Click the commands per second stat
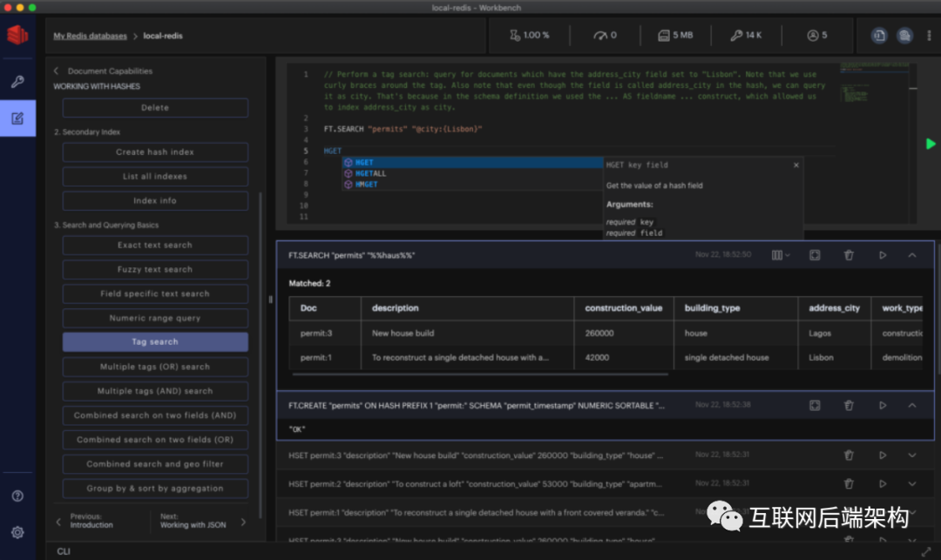The width and height of the screenshot is (941, 560). [605, 36]
